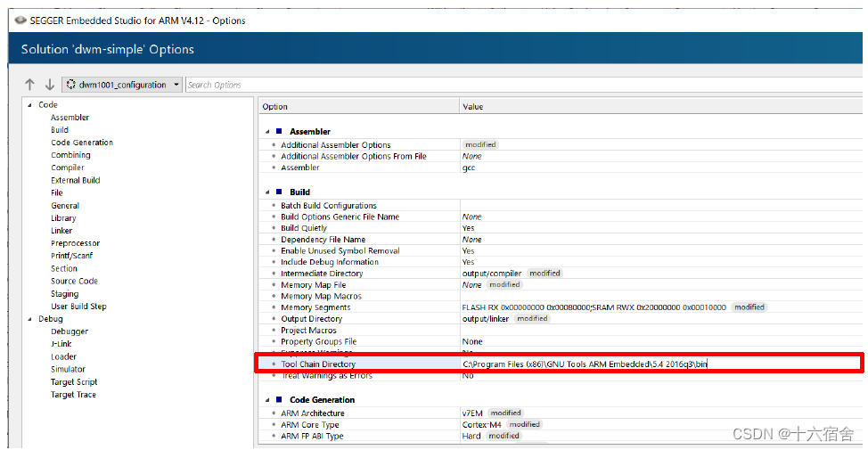Select Include Debug Information option

(330, 262)
